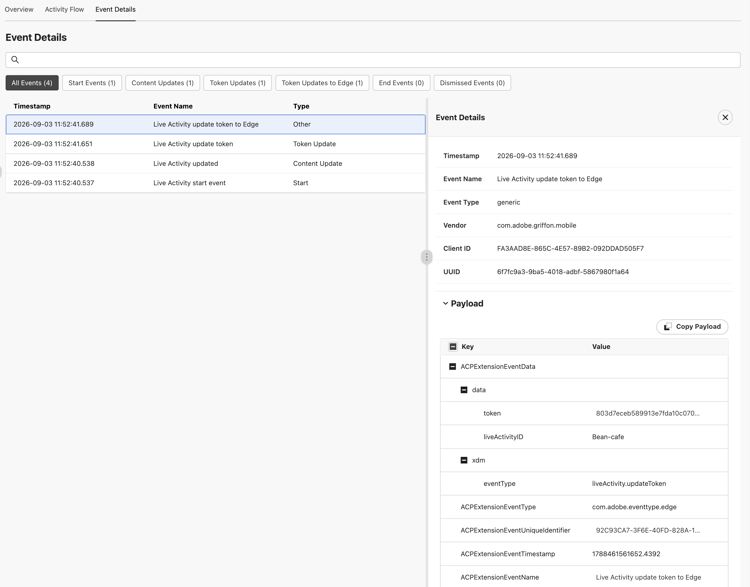This screenshot has width=750, height=587.
Task: Click the Timestamp column header
Action: click(x=32, y=106)
